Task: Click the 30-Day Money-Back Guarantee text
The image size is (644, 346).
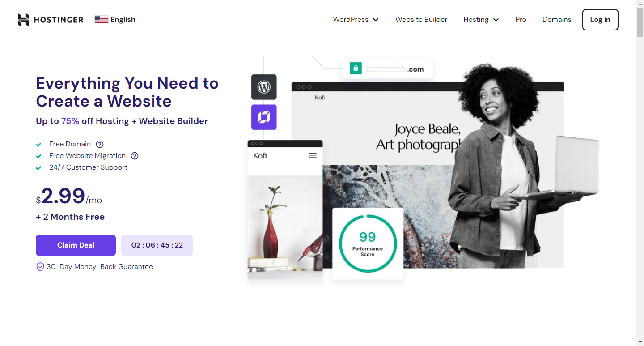Action: [x=100, y=267]
